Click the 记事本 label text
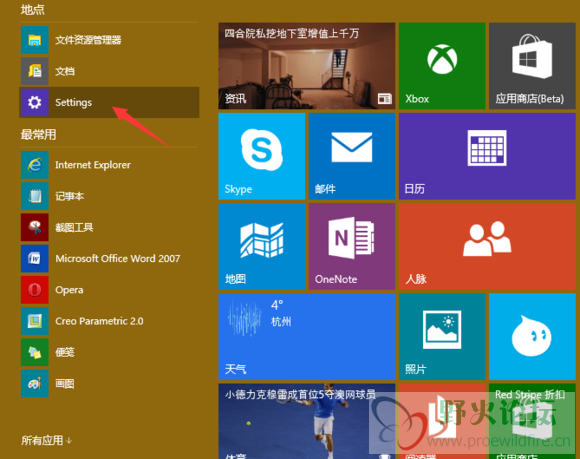The width and height of the screenshot is (580, 459). (x=69, y=196)
